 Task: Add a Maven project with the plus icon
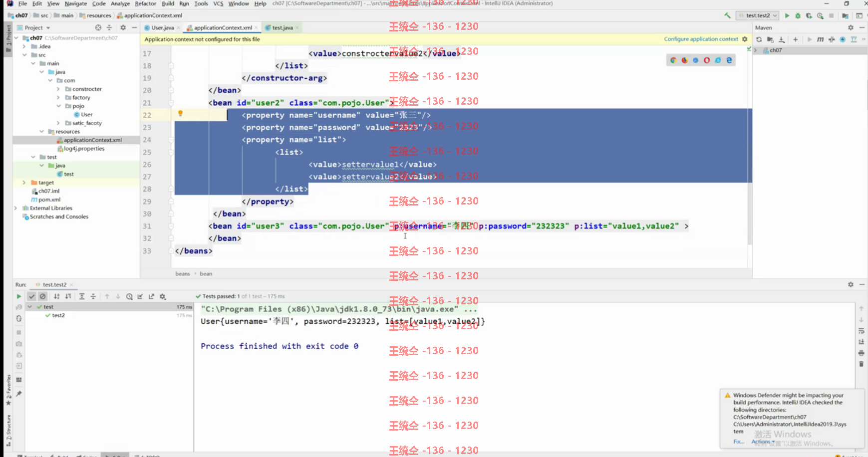click(x=795, y=39)
